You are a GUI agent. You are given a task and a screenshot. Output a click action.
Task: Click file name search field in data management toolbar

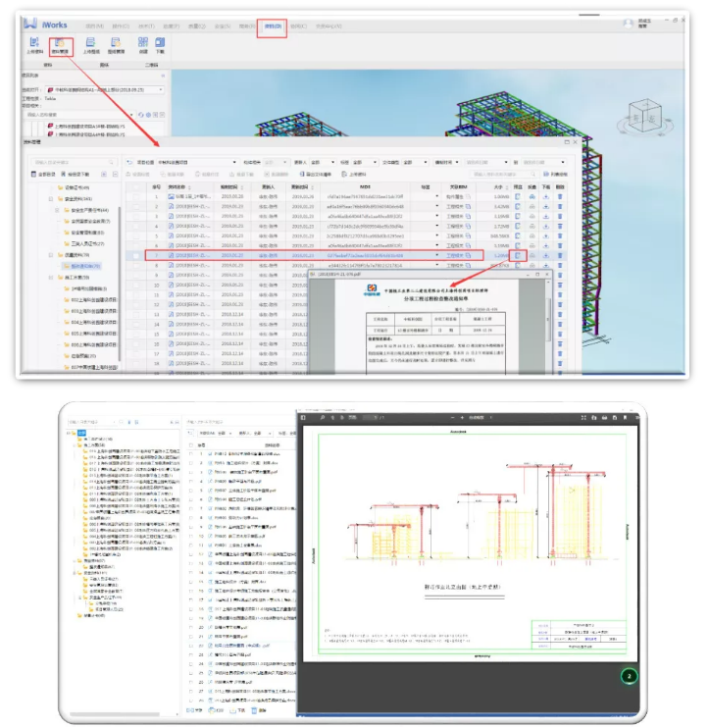[503, 174]
